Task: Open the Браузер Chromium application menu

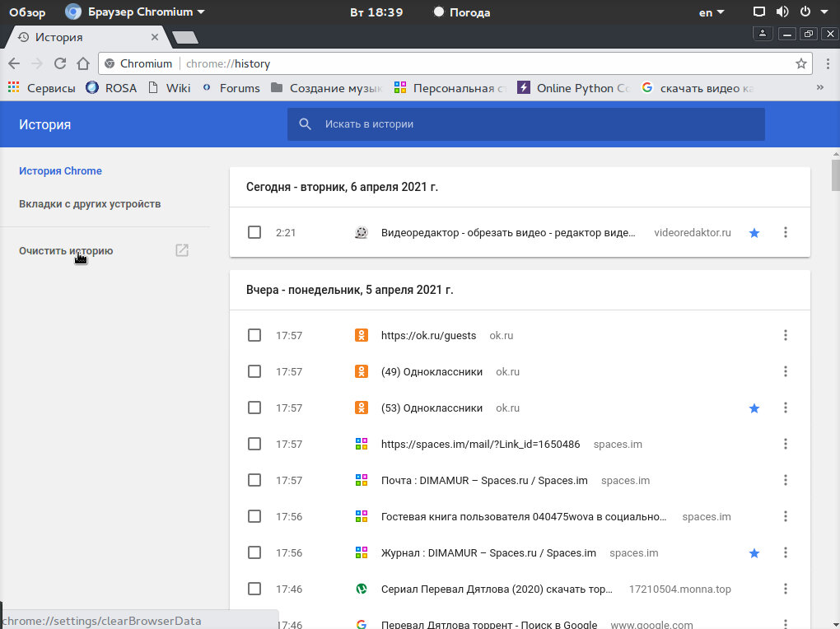Action: click(135, 12)
